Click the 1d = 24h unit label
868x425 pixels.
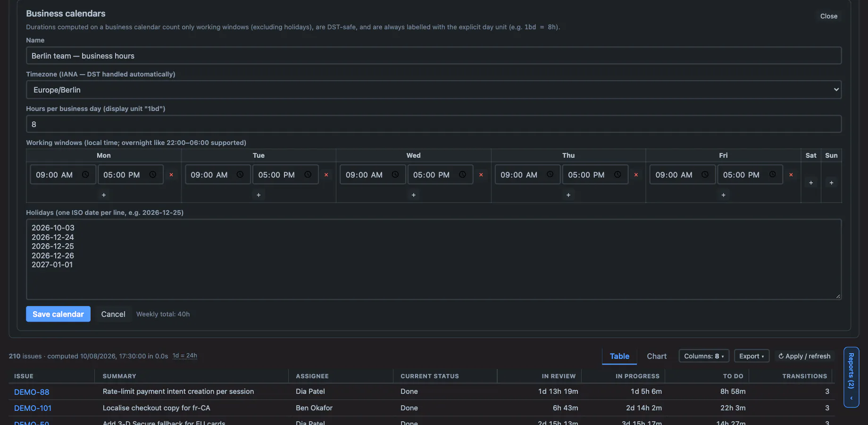[185, 356]
